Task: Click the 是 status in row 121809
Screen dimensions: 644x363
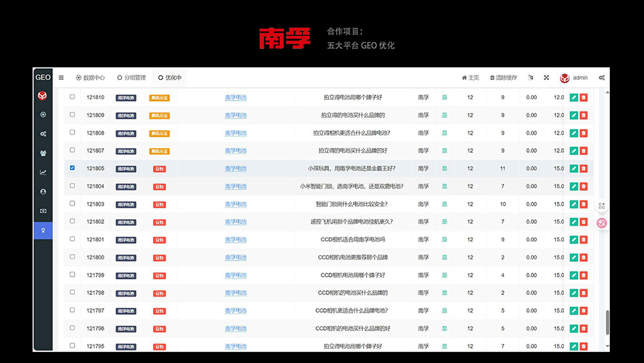Action: (444, 115)
